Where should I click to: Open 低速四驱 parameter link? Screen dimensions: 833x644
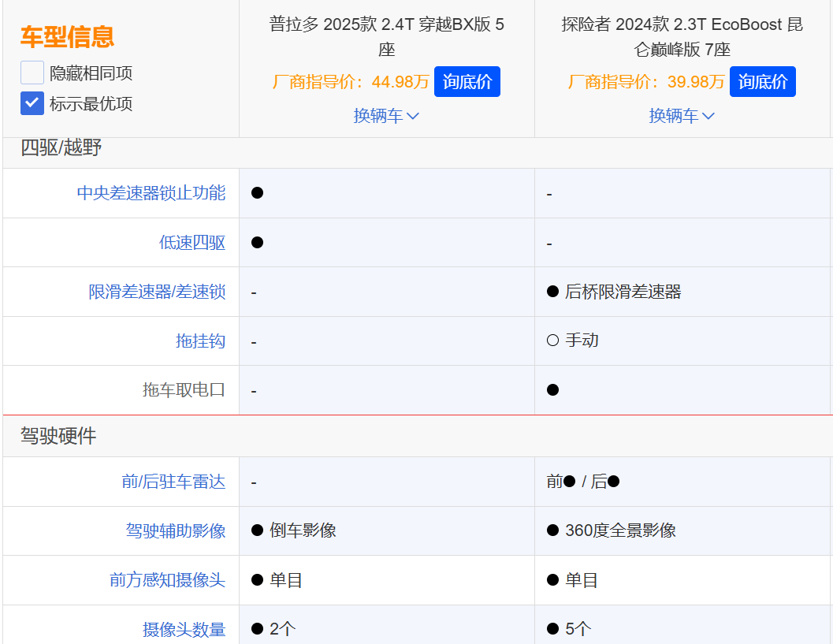coord(192,243)
